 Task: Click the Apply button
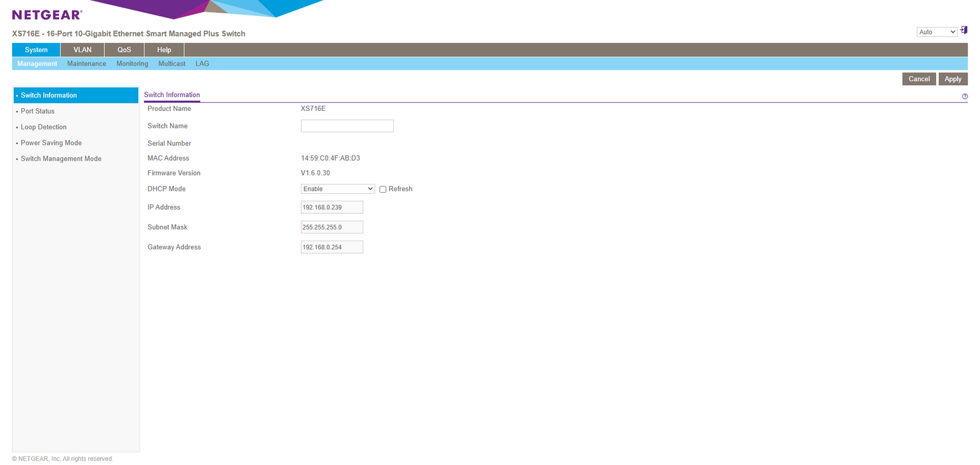coord(953,79)
